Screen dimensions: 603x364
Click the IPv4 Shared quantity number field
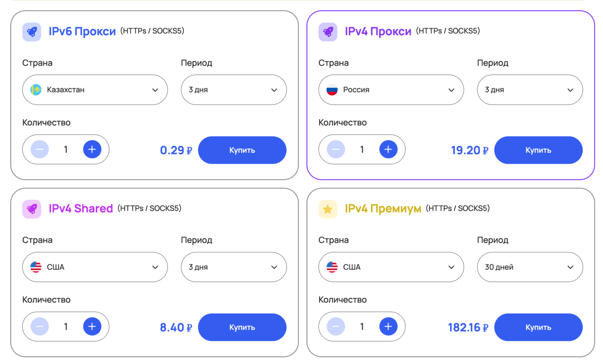point(66,326)
